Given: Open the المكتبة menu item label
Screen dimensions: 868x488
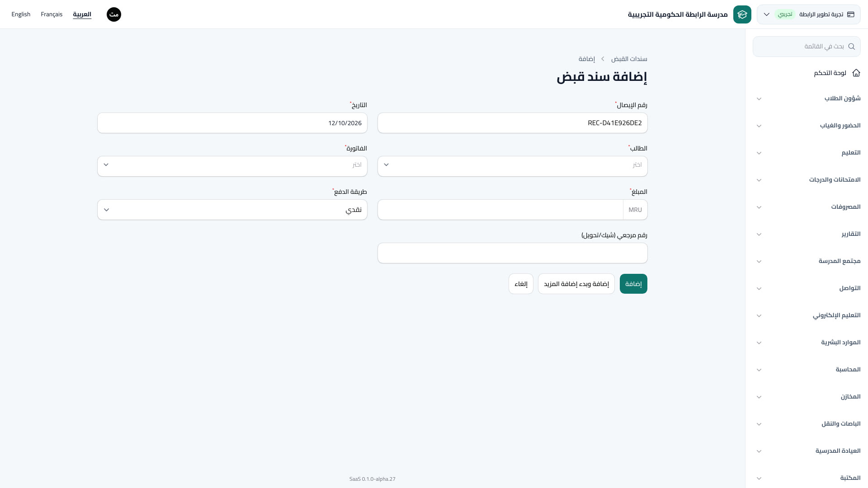Looking at the screenshot, I should tap(850, 478).
